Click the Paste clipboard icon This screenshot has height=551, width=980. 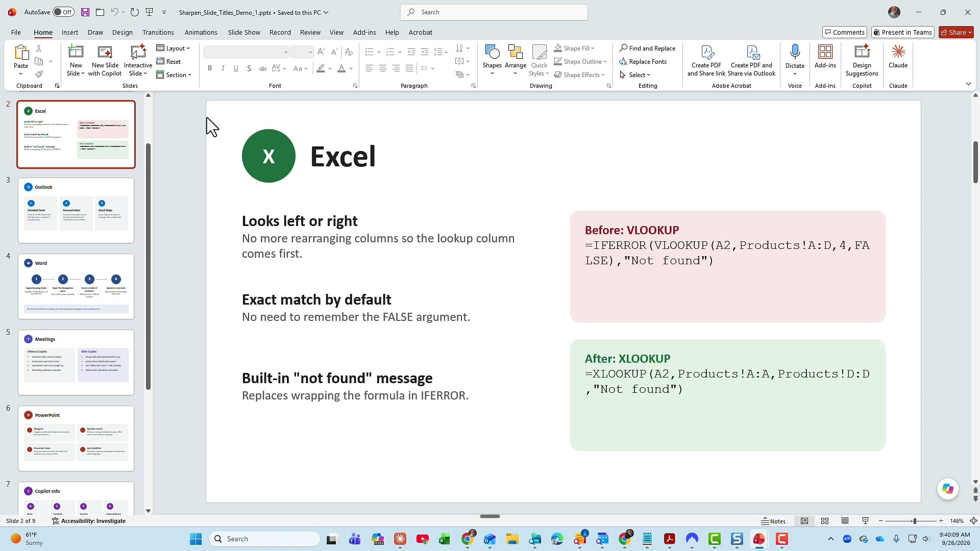click(21, 52)
